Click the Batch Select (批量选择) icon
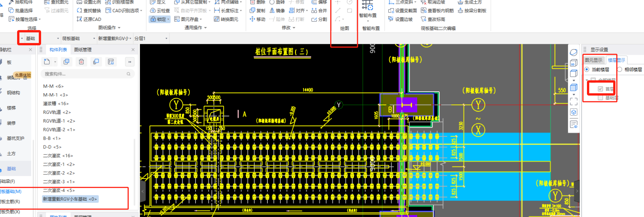Image resolution: width=644 pixels, height=217 pixels. pos(11,11)
